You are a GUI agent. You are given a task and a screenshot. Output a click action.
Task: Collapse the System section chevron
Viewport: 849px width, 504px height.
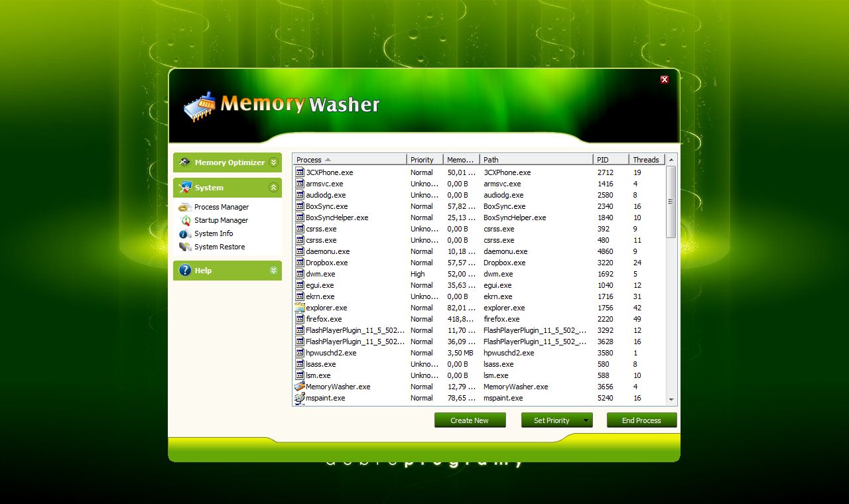click(x=273, y=188)
